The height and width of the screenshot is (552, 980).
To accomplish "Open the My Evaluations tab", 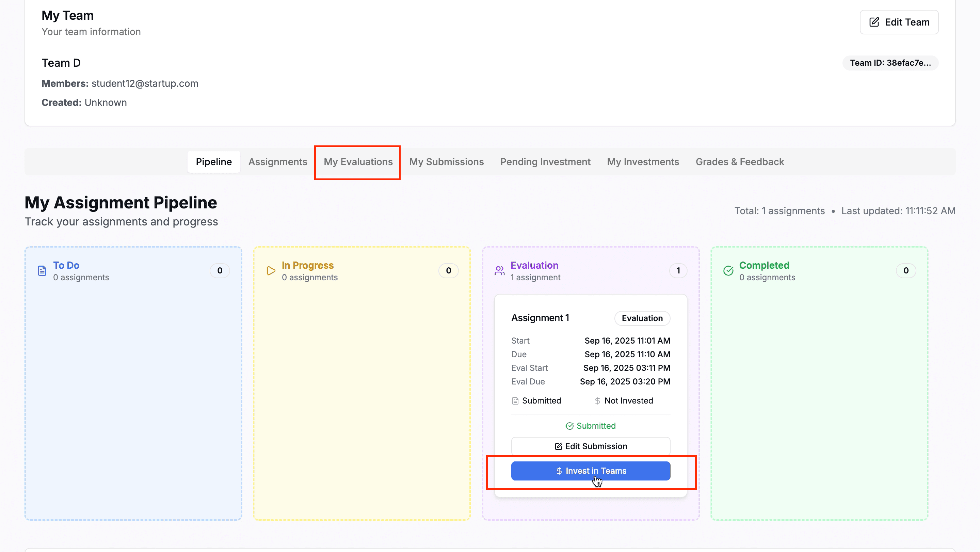I will point(358,162).
